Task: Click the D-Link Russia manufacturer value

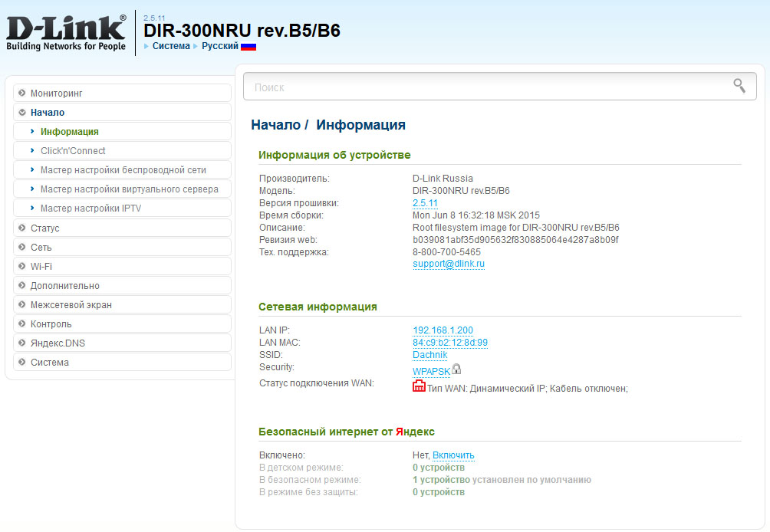Action: tap(443, 178)
